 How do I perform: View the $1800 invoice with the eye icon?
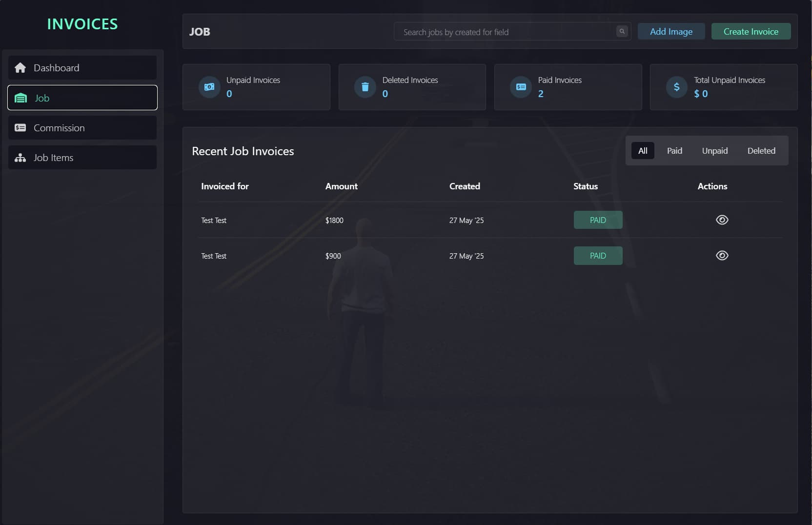coord(722,220)
